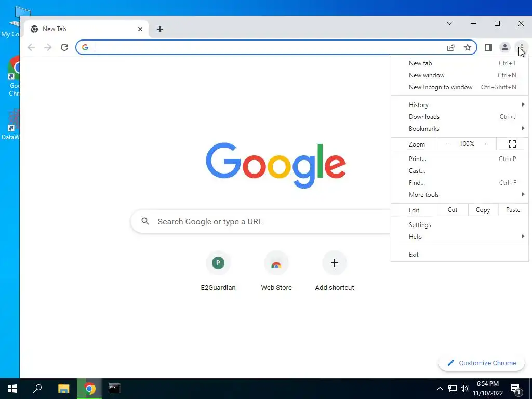Select the New Tab tab
The image size is (532, 399).
pyautogui.click(x=87, y=29)
